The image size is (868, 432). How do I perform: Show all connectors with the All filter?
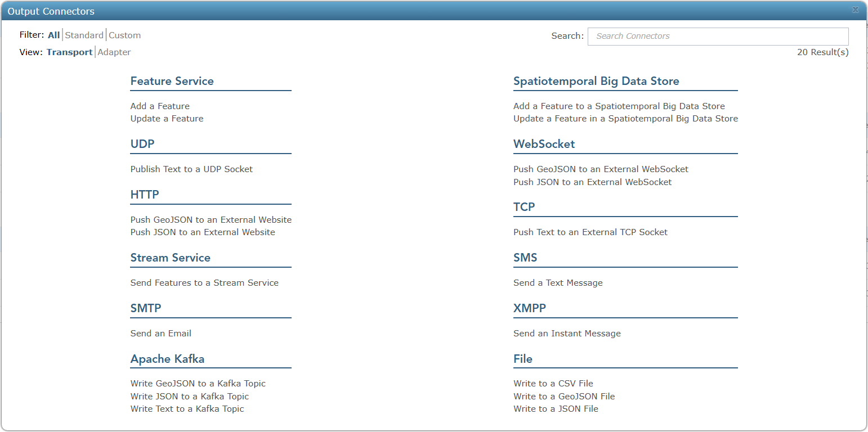pyautogui.click(x=53, y=35)
